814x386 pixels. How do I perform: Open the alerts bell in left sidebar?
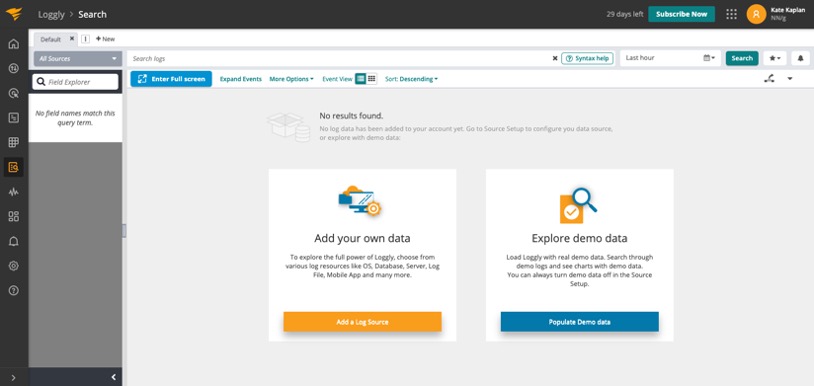point(14,241)
